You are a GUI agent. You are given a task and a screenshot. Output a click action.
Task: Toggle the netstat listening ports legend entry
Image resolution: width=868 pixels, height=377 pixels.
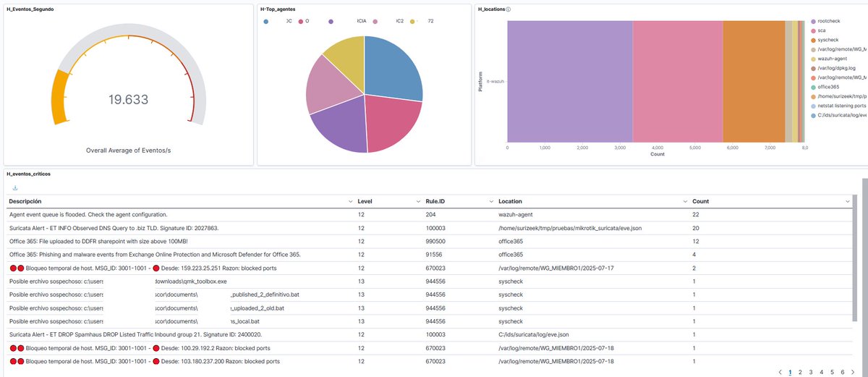tap(839, 106)
